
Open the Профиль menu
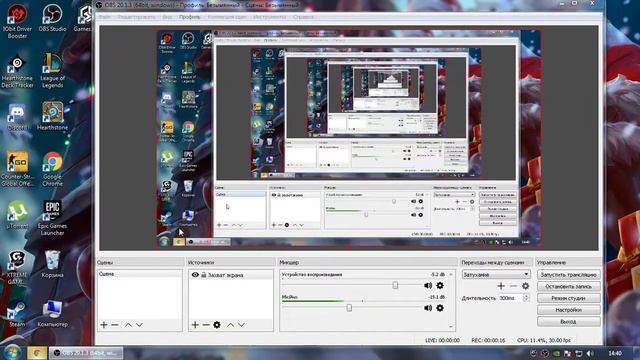[189, 17]
